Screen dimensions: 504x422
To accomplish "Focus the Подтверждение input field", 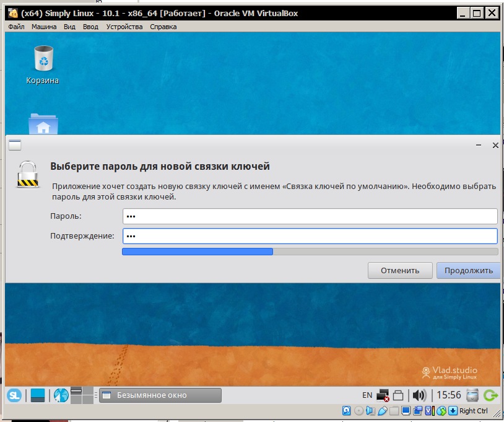I will (x=310, y=236).
